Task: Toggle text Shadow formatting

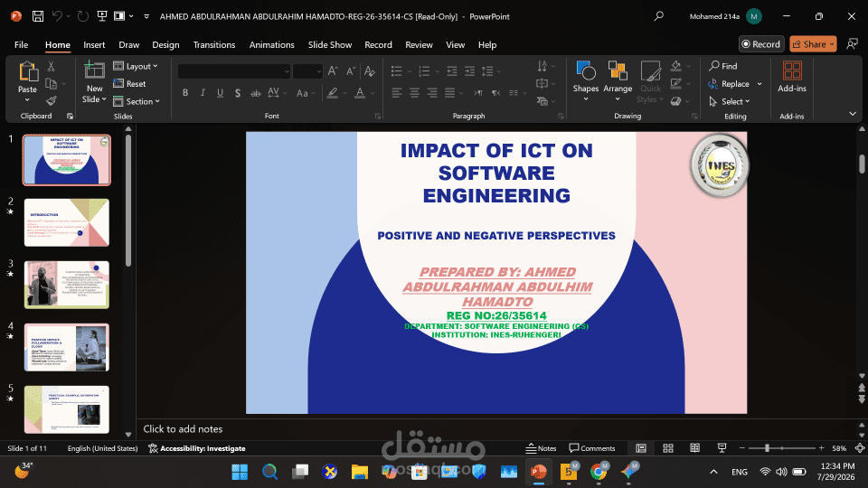Action: tap(238, 93)
